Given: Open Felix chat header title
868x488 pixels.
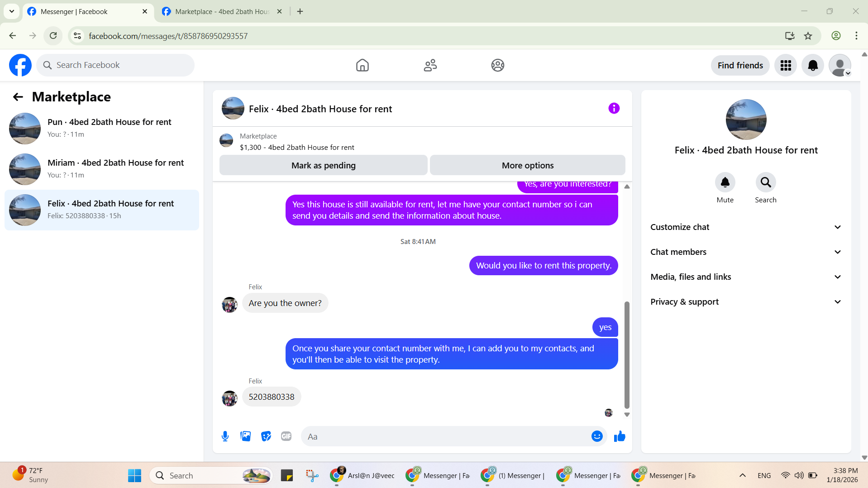Looking at the screenshot, I should [320, 109].
